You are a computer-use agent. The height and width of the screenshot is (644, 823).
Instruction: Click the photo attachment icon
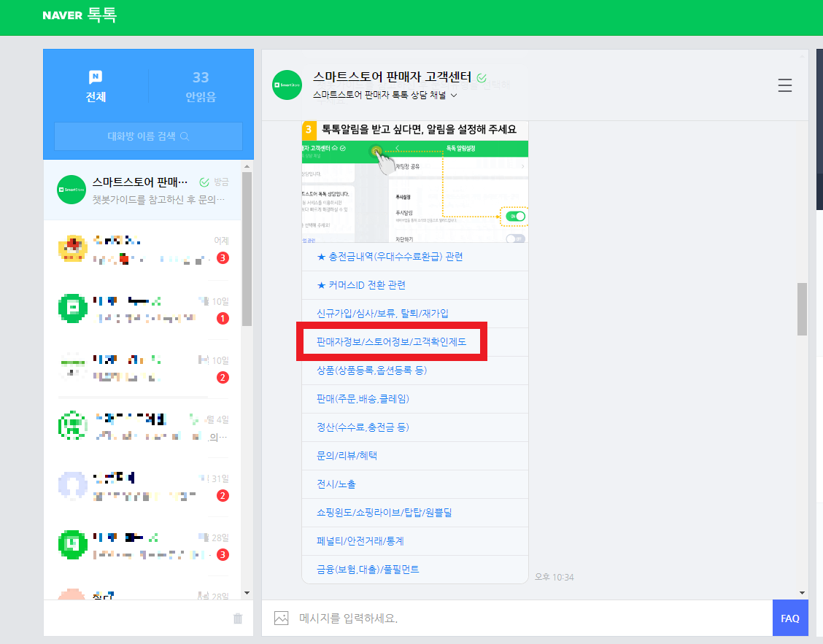pyautogui.click(x=281, y=618)
